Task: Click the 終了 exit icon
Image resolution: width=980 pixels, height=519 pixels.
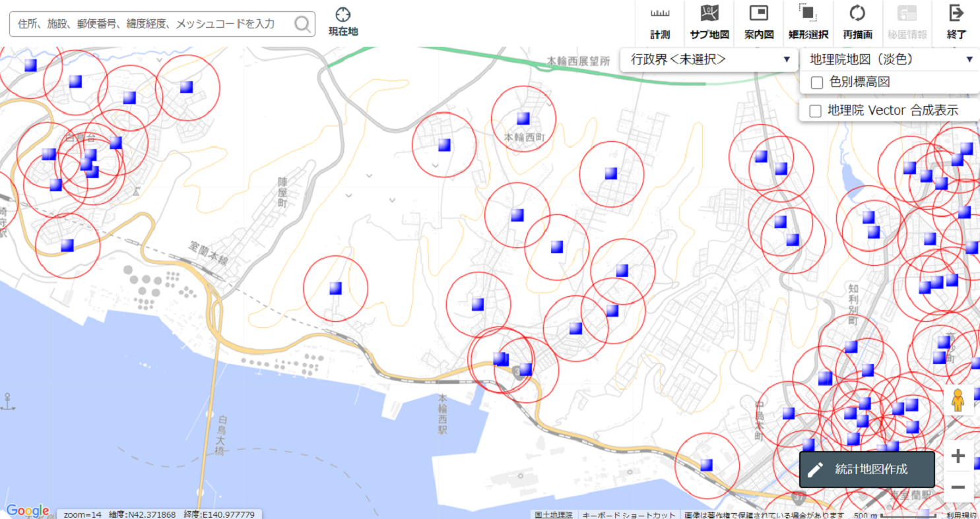Action: 956,13
